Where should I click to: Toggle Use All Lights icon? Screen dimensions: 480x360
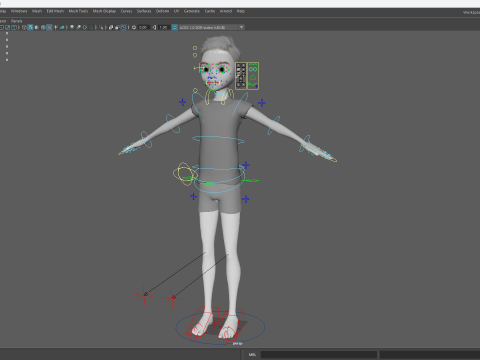click(56, 27)
